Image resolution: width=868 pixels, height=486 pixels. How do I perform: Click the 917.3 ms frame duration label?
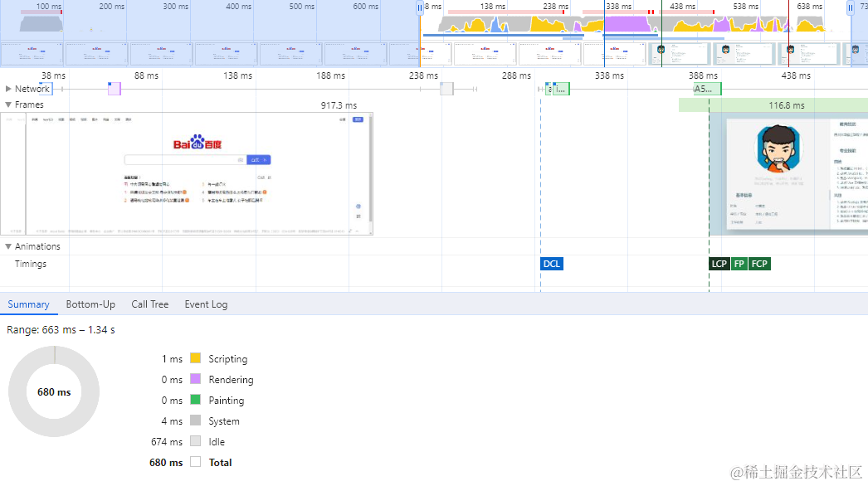(x=339, y=105)
